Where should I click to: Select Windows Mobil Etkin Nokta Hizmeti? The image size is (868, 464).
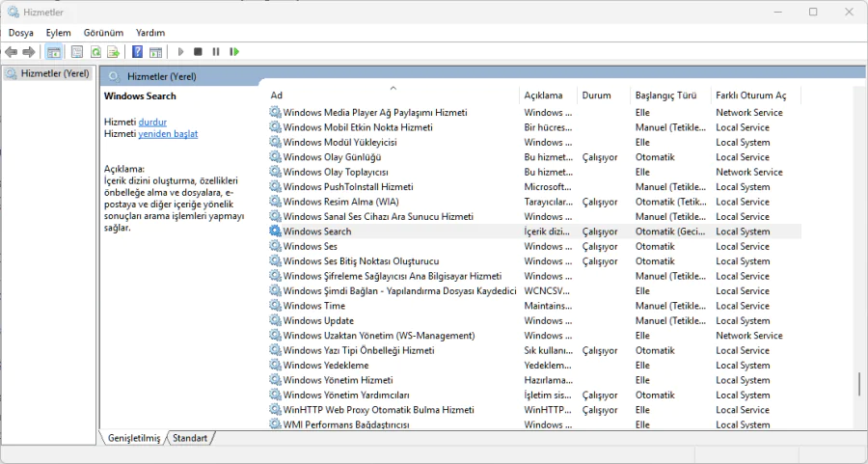tap(358, 127)
